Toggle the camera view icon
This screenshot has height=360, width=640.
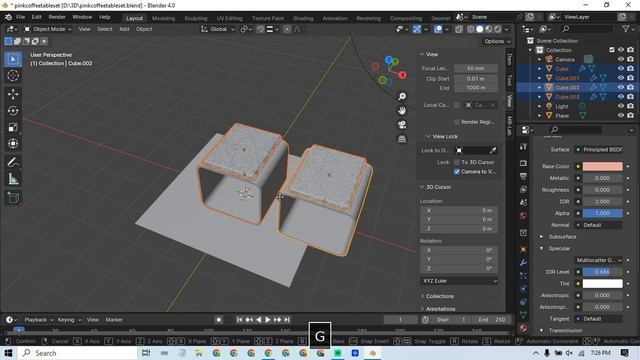click(402, 125)
